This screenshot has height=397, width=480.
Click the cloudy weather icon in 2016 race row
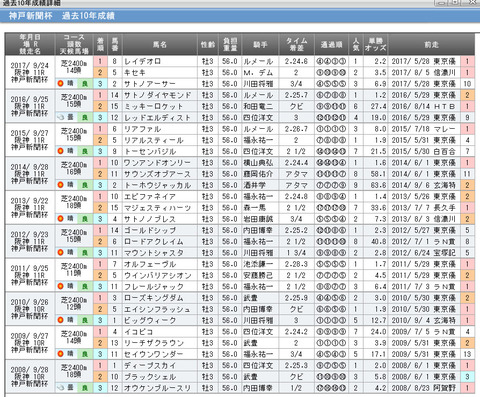pyautogui.click(x=60, y=117)
